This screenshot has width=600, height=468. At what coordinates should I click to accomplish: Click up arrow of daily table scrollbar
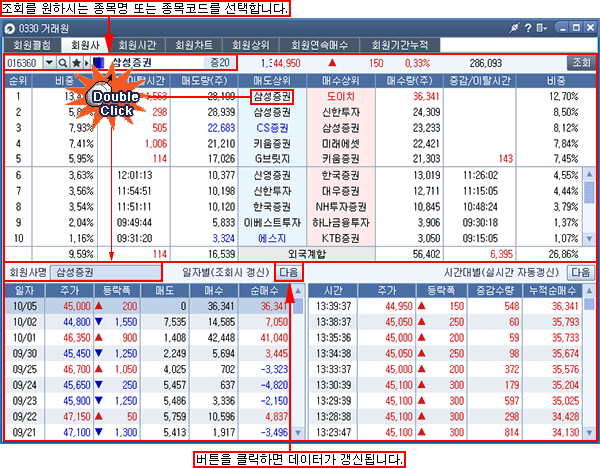tap(298, 291)
